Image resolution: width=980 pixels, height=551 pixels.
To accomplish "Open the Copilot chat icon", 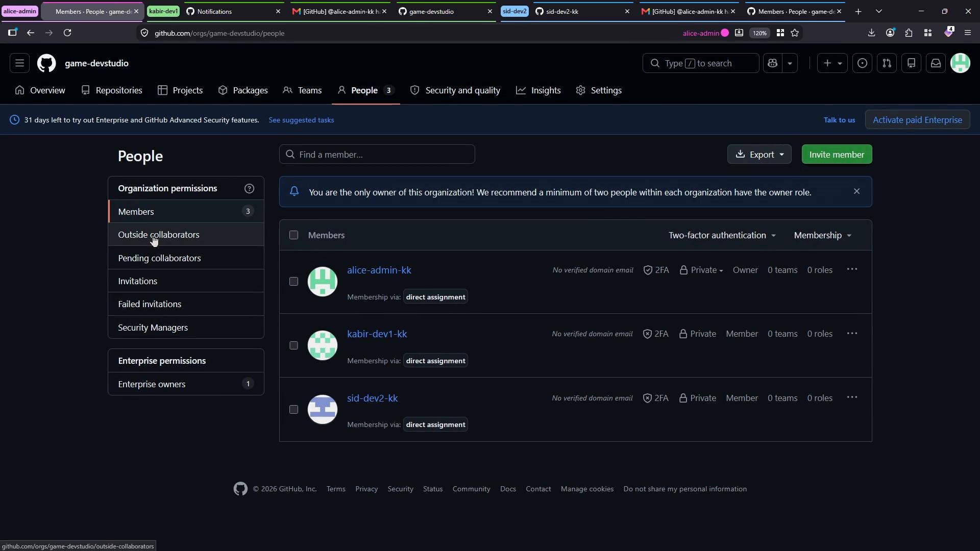I will [772, 63].
